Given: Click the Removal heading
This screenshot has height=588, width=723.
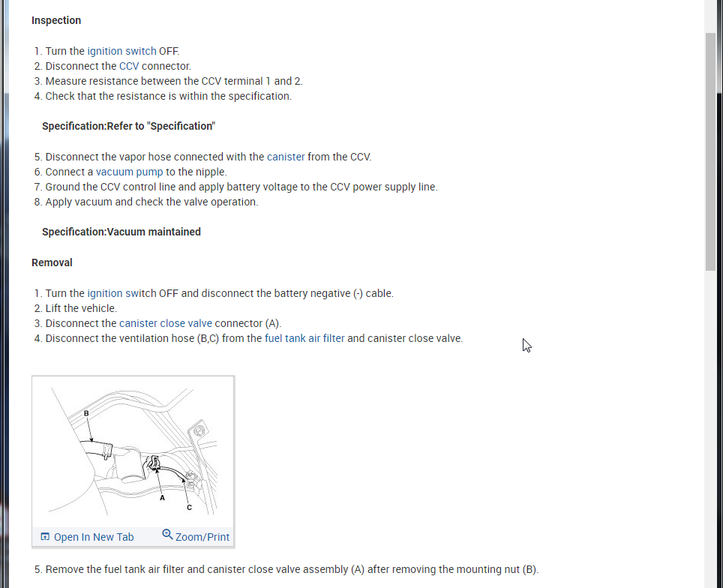Looking at the screenshot, I should 52,262.
